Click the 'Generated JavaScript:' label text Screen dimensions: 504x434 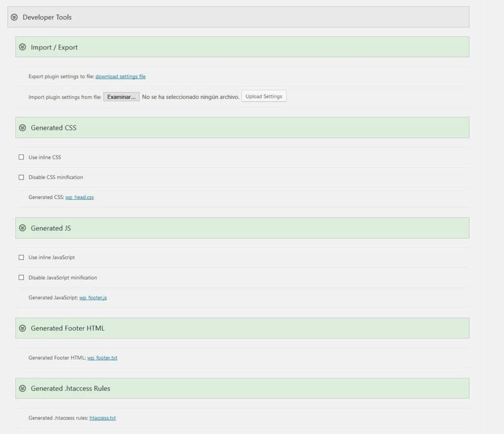pos(53,298)
